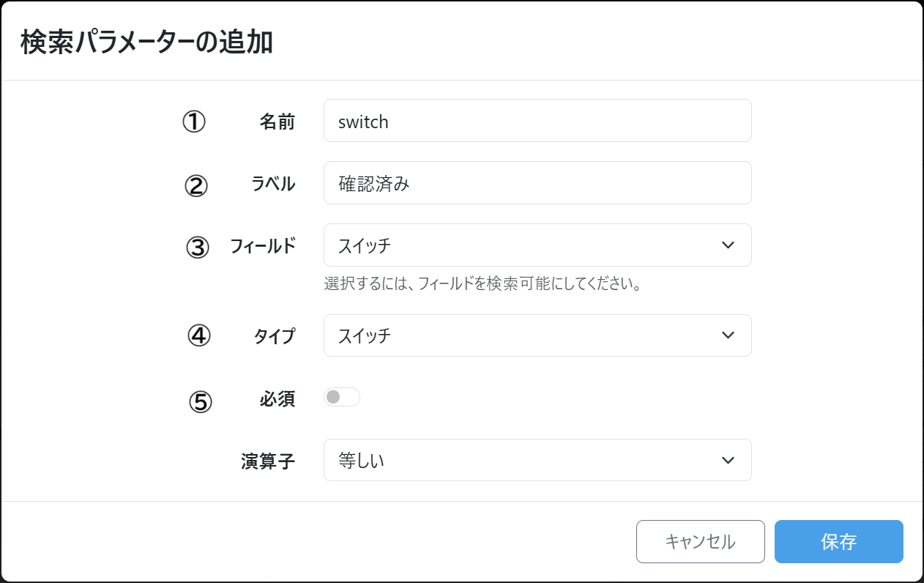924x583 pixels.
Task: Open the 演算子 dropdown showing 等しい
Action: pos(537,460)
